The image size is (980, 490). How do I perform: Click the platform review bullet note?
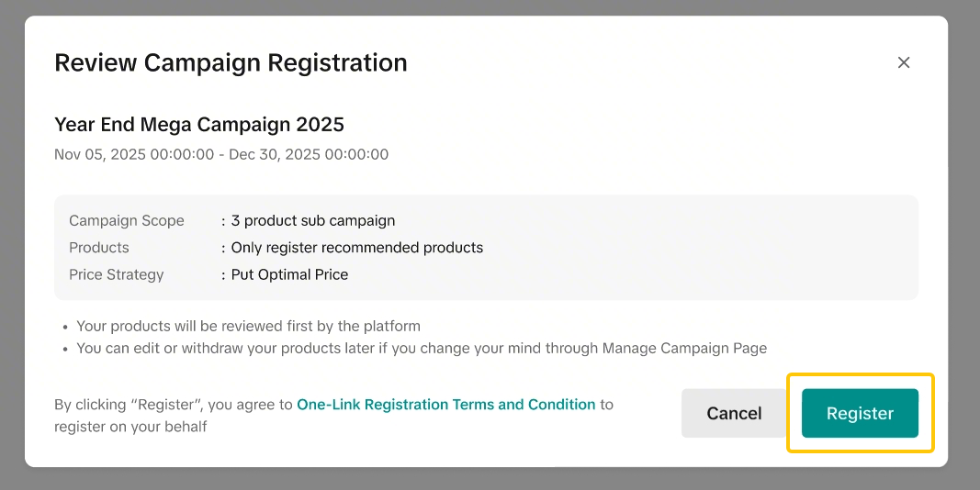point(248,326)
